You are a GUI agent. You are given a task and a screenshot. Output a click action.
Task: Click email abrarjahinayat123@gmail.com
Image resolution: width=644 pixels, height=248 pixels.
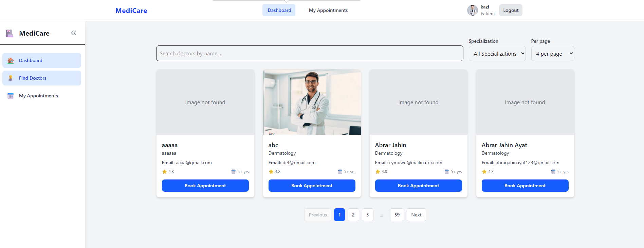pos(528,163)
